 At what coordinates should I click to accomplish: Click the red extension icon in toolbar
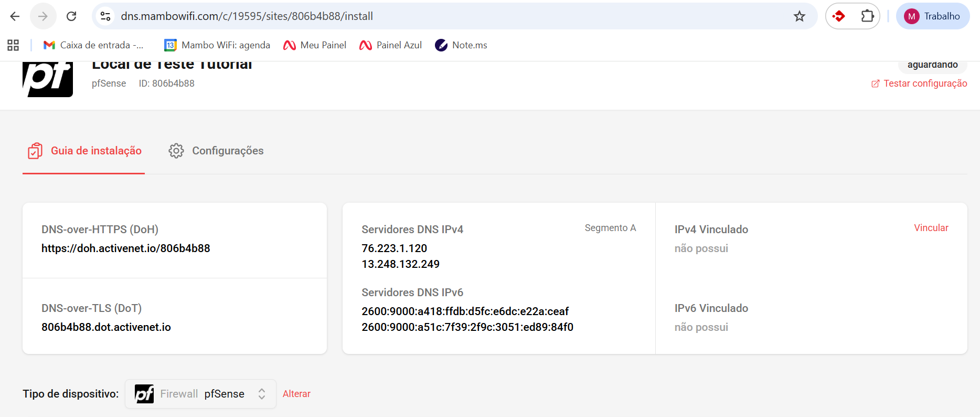tap(839, 16)
